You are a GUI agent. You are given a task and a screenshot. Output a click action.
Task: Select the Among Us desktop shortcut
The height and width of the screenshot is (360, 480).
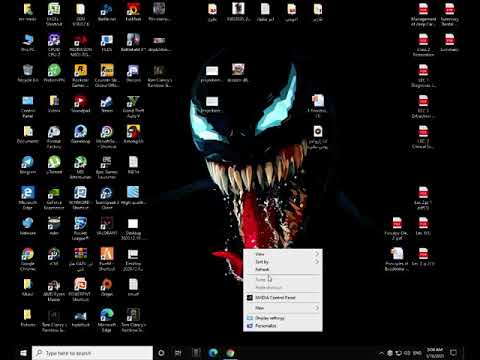coord(133,135)
